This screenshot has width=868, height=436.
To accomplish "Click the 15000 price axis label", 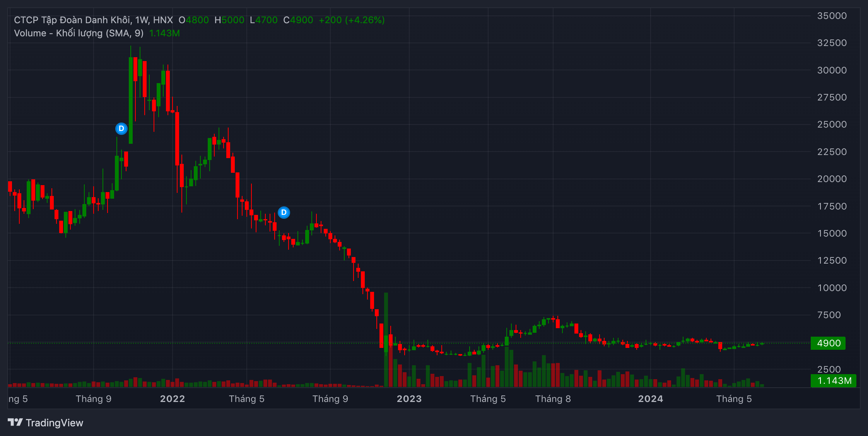I will point(832,233).
